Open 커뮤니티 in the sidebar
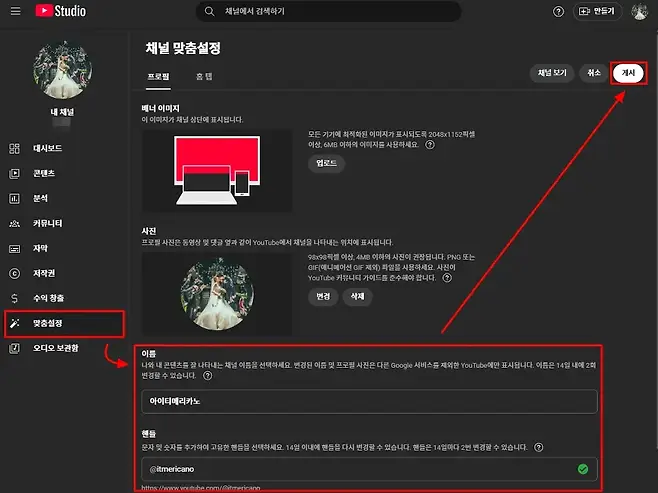Viewport: 658px width, 493px height. (64, 223)
